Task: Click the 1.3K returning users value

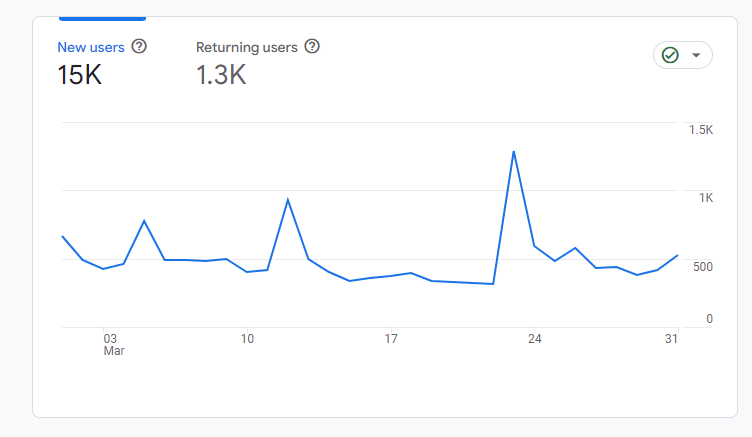Action: [221, 75]
